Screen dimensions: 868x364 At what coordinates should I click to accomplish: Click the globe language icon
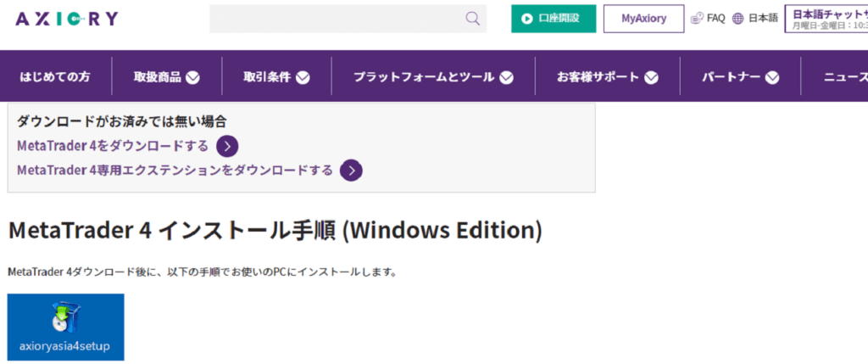[738, 19]
